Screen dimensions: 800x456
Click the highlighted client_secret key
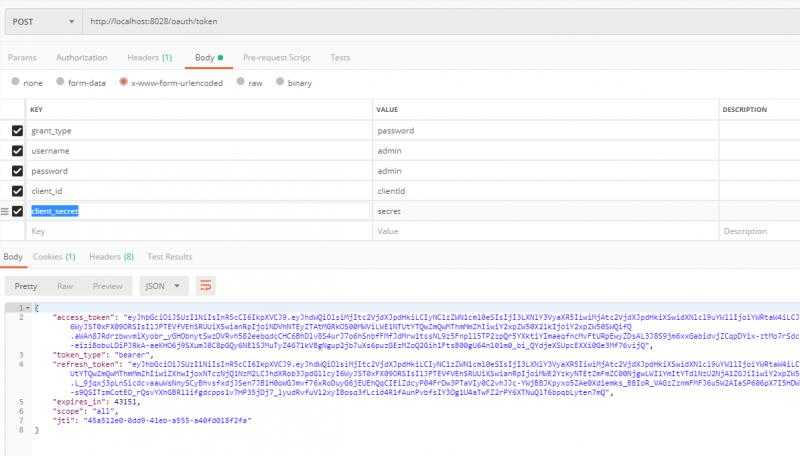point(55,211)
